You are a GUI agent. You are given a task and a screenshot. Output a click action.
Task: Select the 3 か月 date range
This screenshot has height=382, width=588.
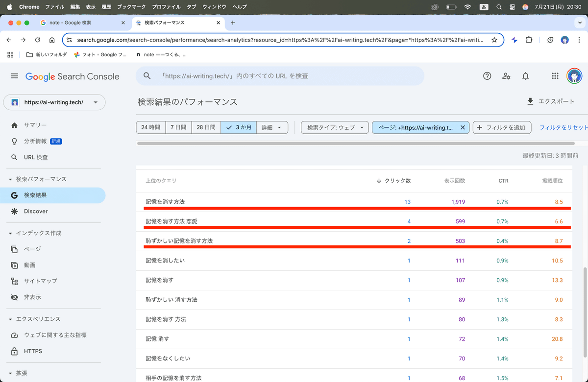[238, 127]
